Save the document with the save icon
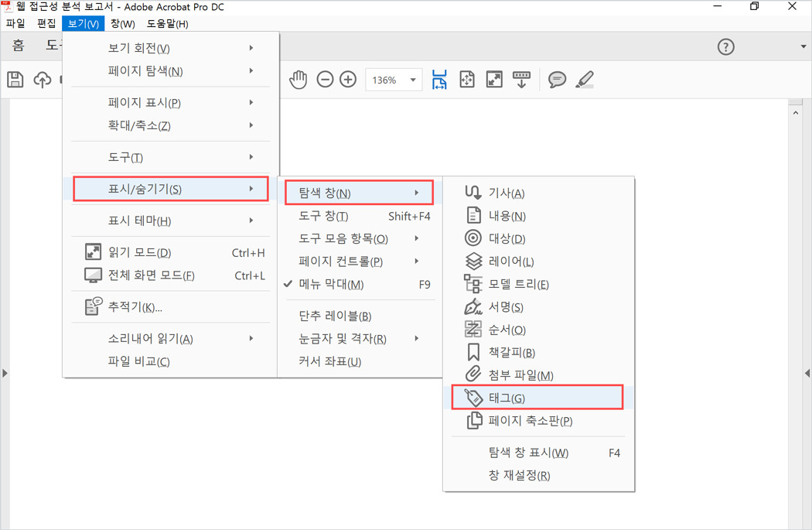812x530 pixels. coord(15,79)
